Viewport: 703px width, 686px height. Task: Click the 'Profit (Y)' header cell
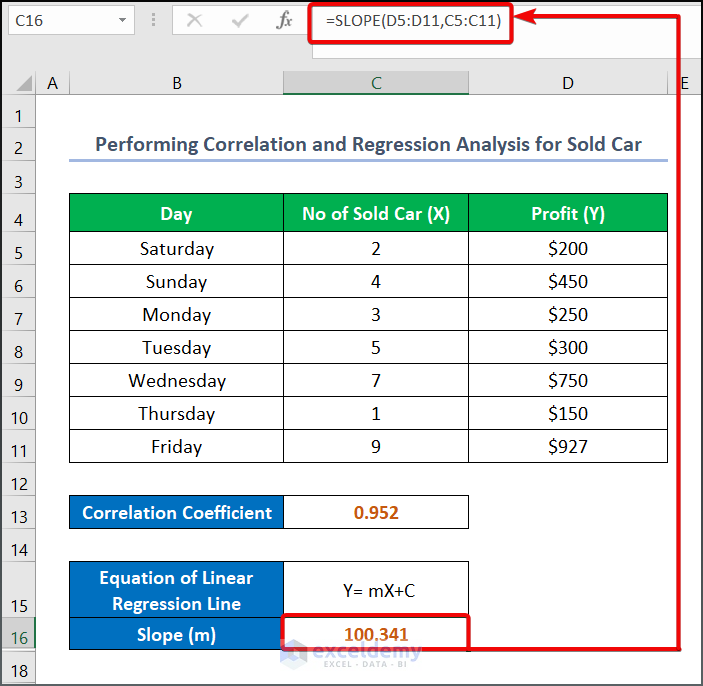[x=567, y=213]
